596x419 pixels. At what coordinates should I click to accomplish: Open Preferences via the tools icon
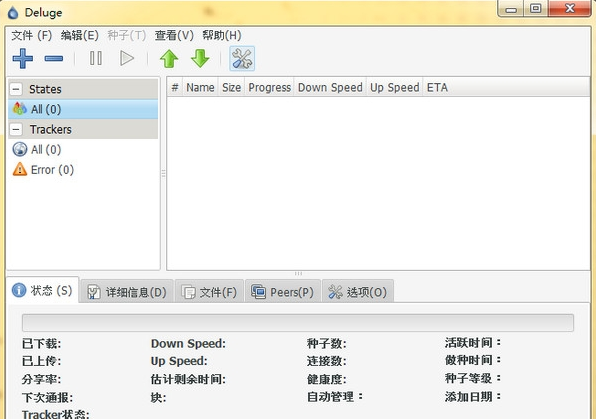pos(242,59)
